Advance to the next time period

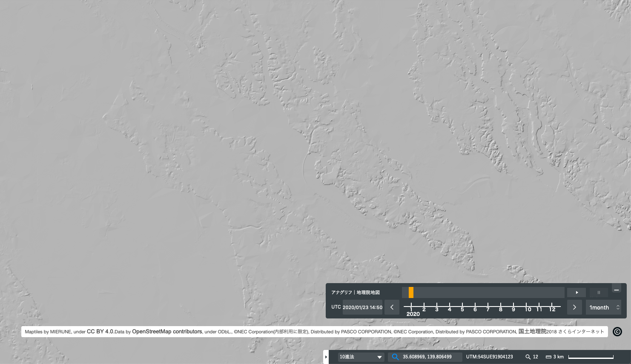574,307
